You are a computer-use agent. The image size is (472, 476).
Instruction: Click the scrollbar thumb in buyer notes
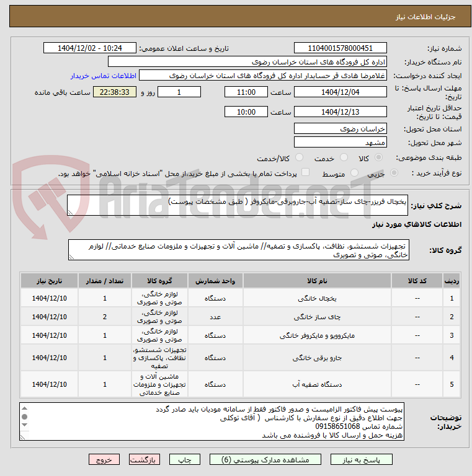[25, 416]
